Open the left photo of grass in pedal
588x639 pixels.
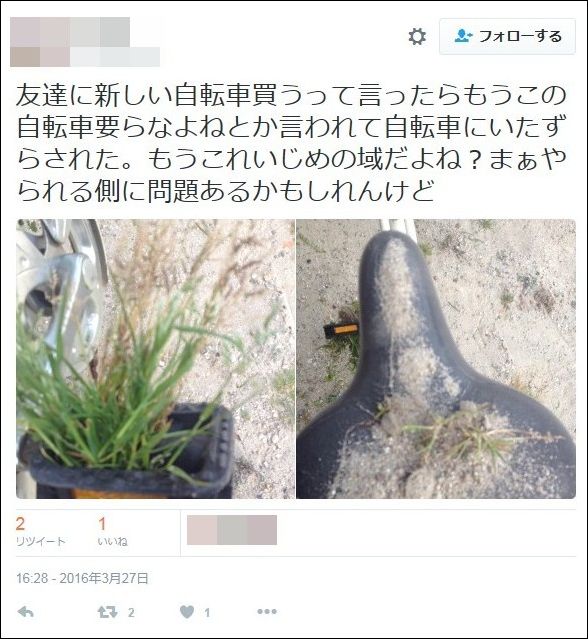(155, 359)
